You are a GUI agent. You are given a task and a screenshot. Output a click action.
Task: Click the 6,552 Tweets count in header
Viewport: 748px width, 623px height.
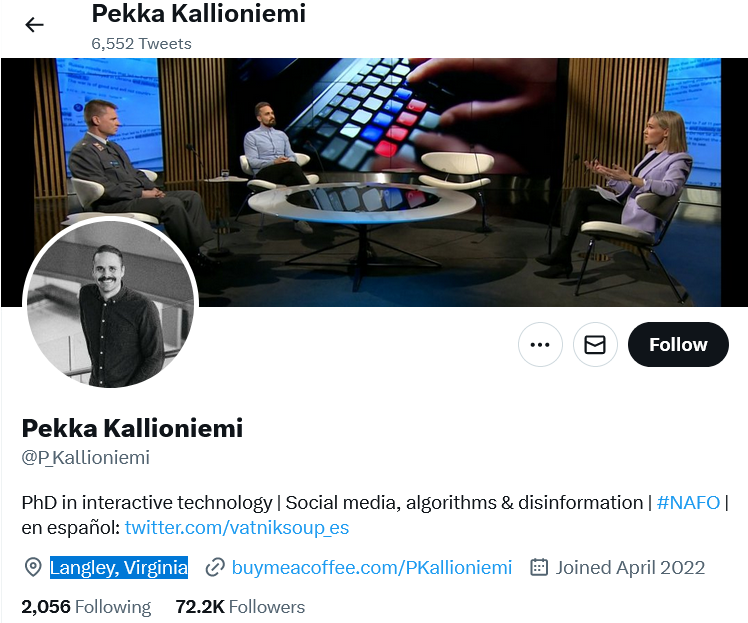[141, 44]
